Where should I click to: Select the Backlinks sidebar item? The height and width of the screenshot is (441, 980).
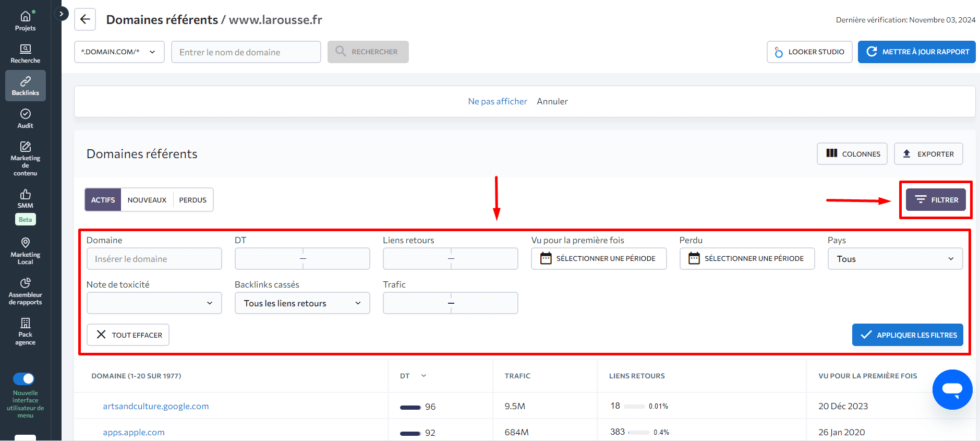25,86
